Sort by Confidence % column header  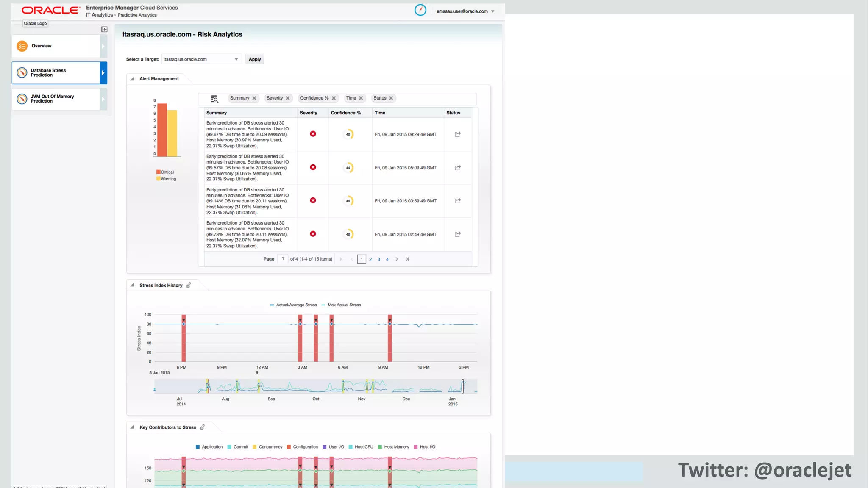(x=350, y=113)
